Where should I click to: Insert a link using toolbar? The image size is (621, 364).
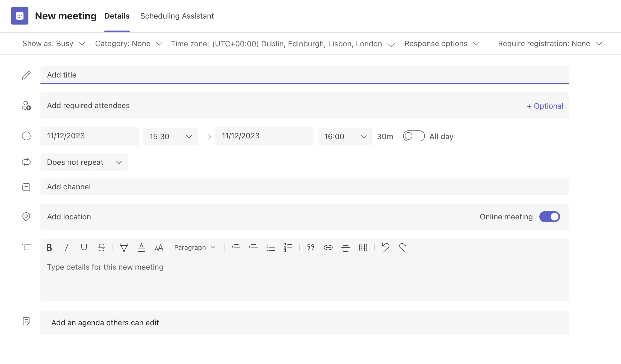[328, 247]
